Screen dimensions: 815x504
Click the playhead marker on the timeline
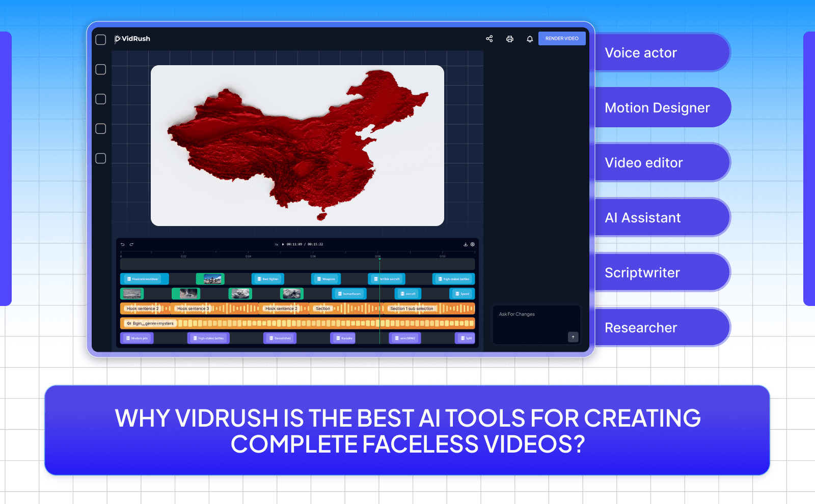[380, 259]
